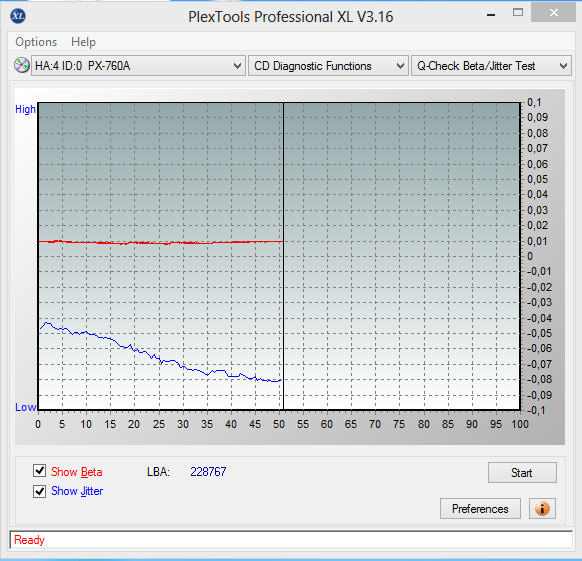Toggle the Show Jitter checkbox
Viewport: 582px width, 561px height.
(39, 491)
